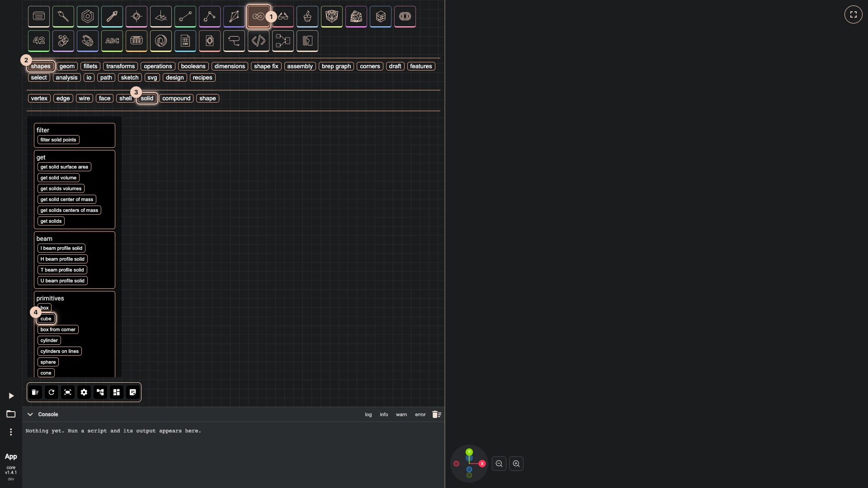Switch to the fillets tab

click(x=90, y=66)
